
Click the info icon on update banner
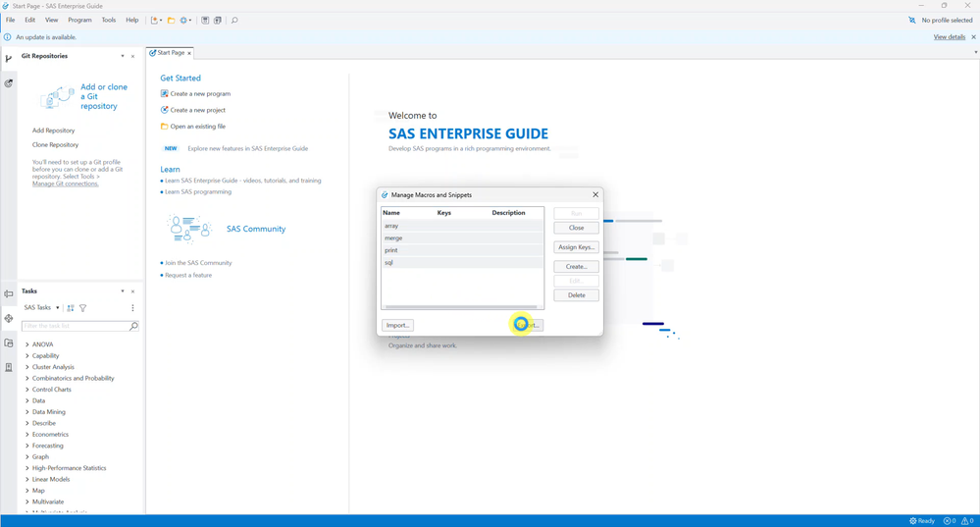(8, 37)
